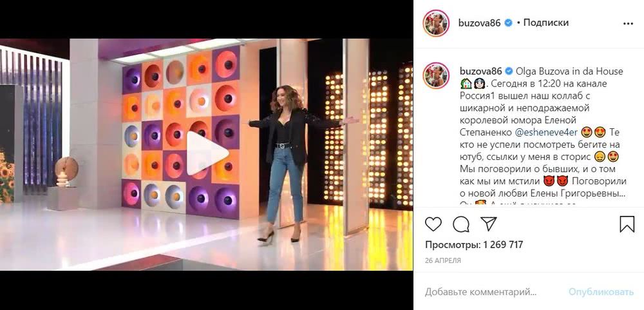Open the Просмотры 1 269 717 views count
The width and height of the screenshot is (644, 310).
[474, 245]
